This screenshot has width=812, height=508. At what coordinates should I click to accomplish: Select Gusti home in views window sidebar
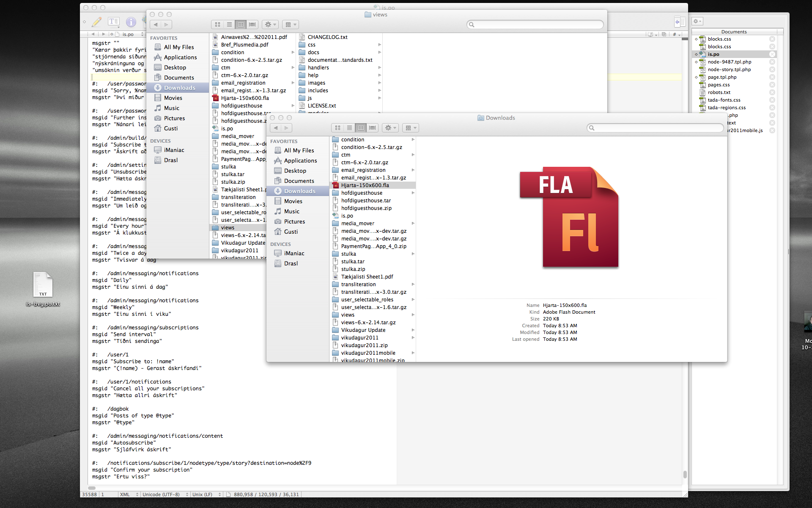click(170, 128)
